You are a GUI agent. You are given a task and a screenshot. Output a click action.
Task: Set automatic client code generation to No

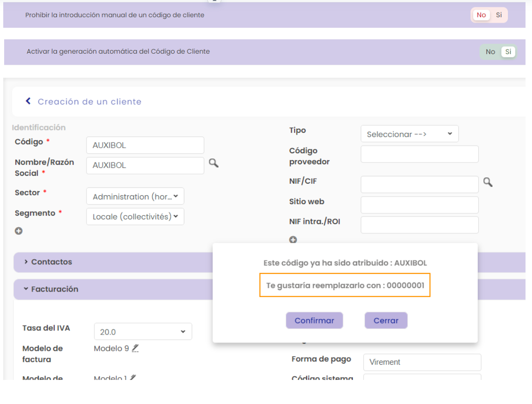pyautogui.click(x=490, y=52)
